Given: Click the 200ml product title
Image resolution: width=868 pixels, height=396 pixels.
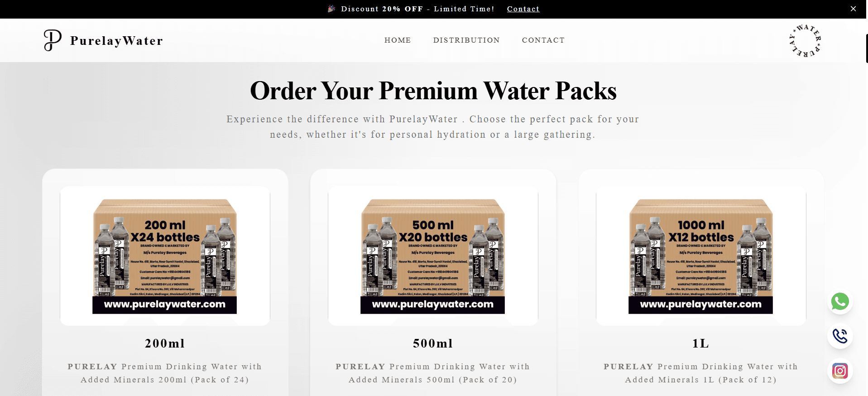Looking at the screenshot, I should 165,343.
